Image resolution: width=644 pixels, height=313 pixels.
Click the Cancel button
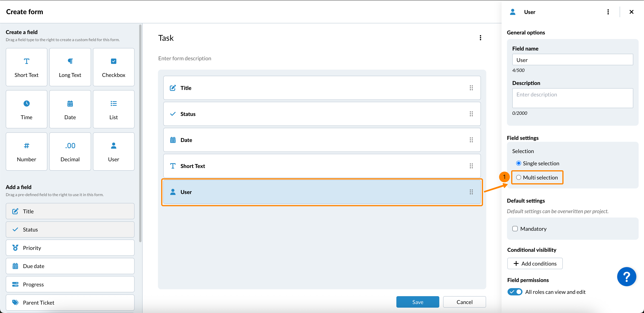point(464,302)
